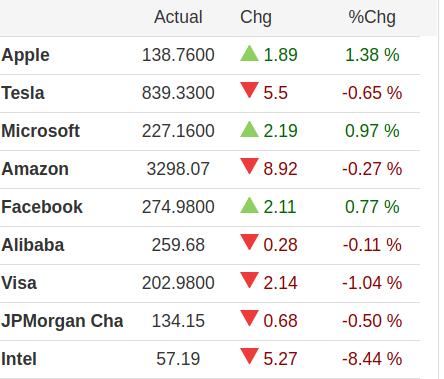The width and height of the screenshot is (444, 379).
Task: Click the green up arrow beside Apple
Action: (x=249, y=53)
